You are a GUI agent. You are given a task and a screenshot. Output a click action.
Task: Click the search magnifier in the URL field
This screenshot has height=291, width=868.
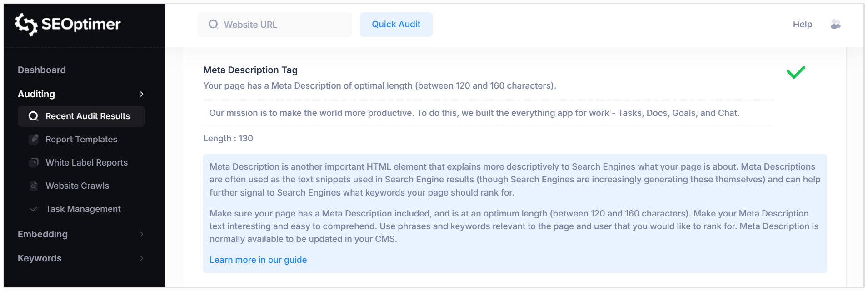coord(213,24)
